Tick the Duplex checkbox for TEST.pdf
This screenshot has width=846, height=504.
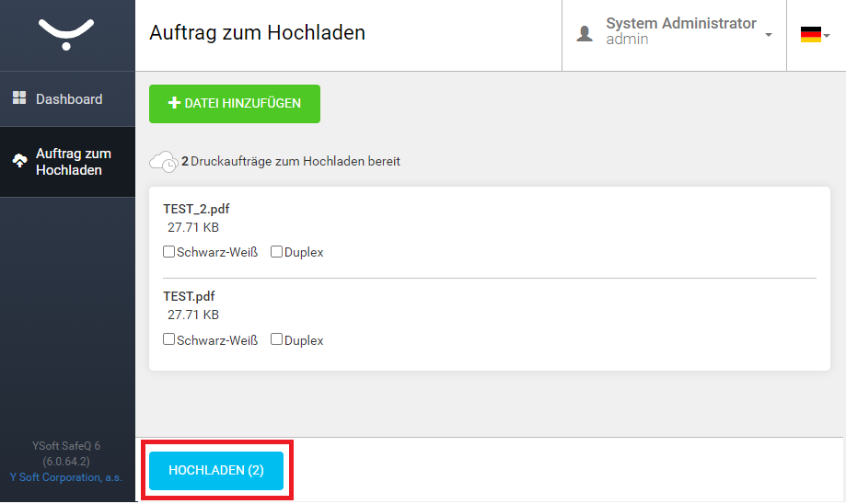point(276,339)
